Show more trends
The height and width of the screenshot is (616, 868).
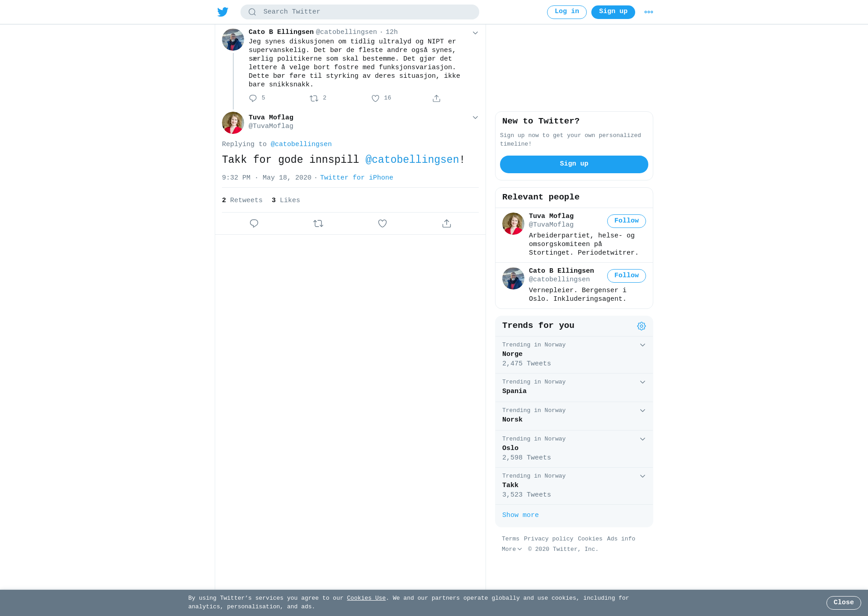point(520,515)
